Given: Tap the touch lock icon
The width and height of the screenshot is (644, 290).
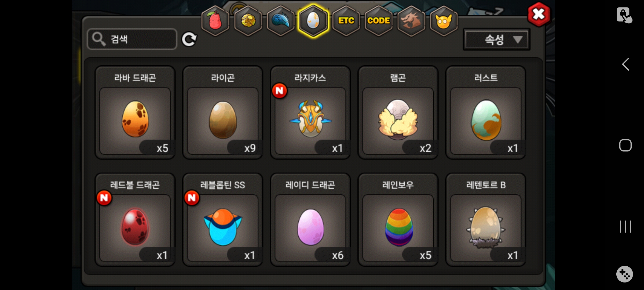Looking at the screenshot, I should (624, 15).
